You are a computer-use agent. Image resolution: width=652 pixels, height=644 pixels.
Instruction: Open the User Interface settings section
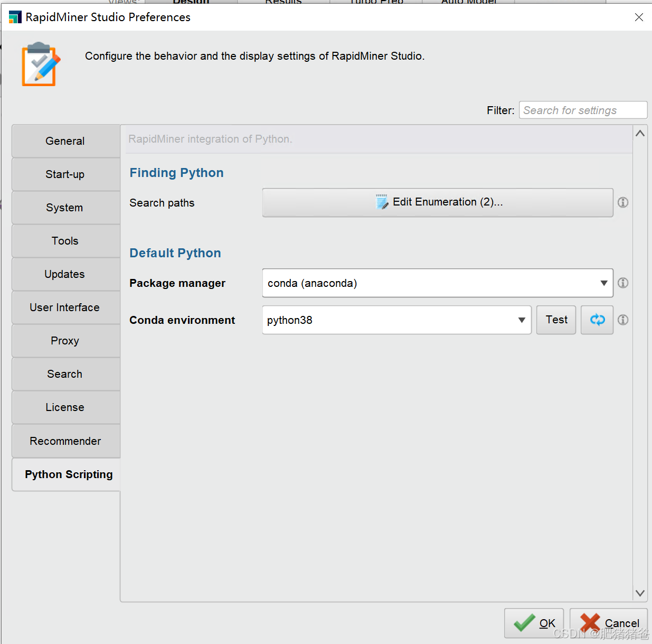point(64,307)
